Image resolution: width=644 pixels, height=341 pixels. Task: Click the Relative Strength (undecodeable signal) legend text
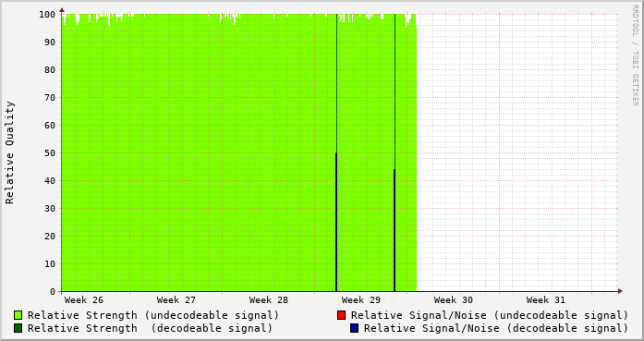pyautogui.click(x=153, y=315)
